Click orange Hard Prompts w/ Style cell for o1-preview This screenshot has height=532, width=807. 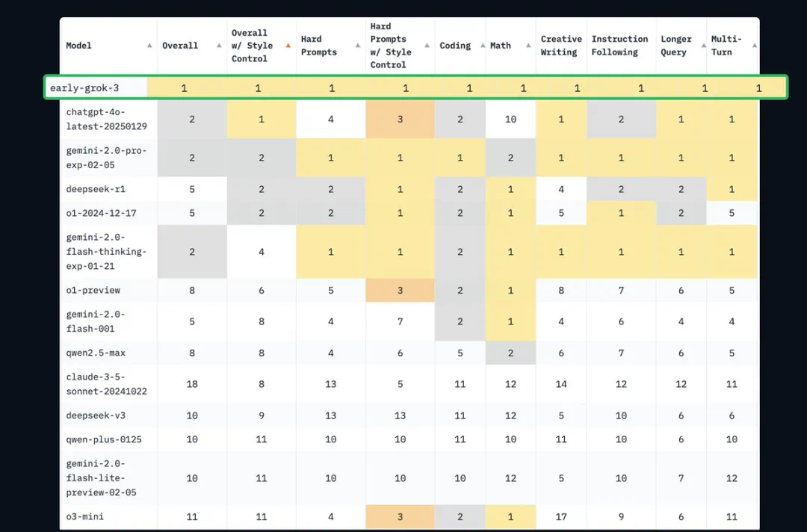pyautogui.click(x=400, y=290)
